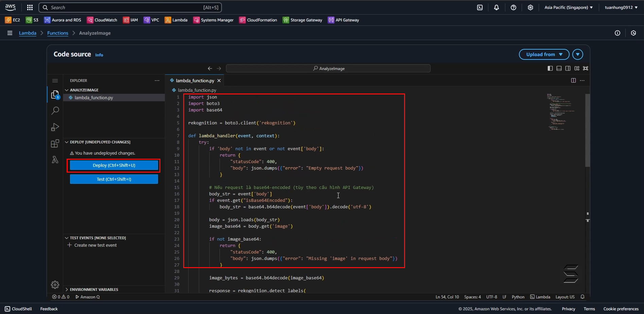
Task: Open editor more actions ellipsis
Action: (x=582, y=81)
